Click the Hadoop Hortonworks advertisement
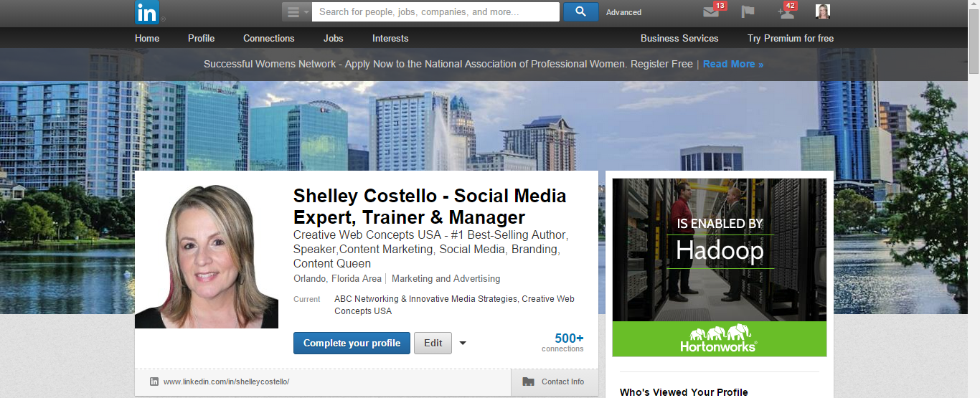This screenshot has width=980, height=398. click(x=720, y=267)
